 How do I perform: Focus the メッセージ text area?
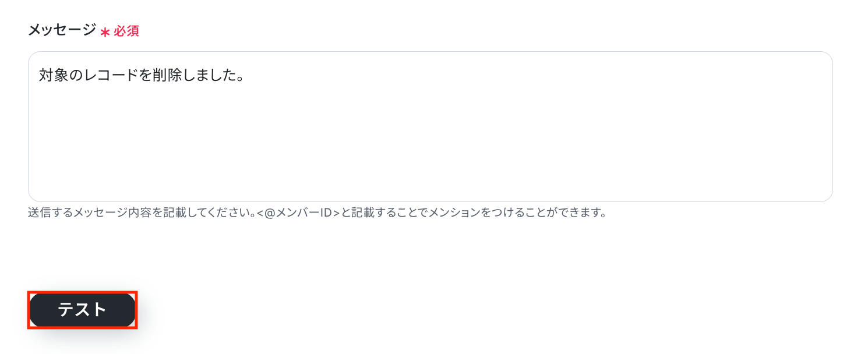pos(431,126)
